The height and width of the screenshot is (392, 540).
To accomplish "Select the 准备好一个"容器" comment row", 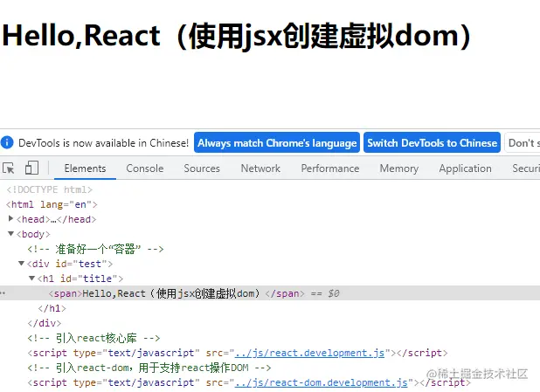I will click(95, 249).
